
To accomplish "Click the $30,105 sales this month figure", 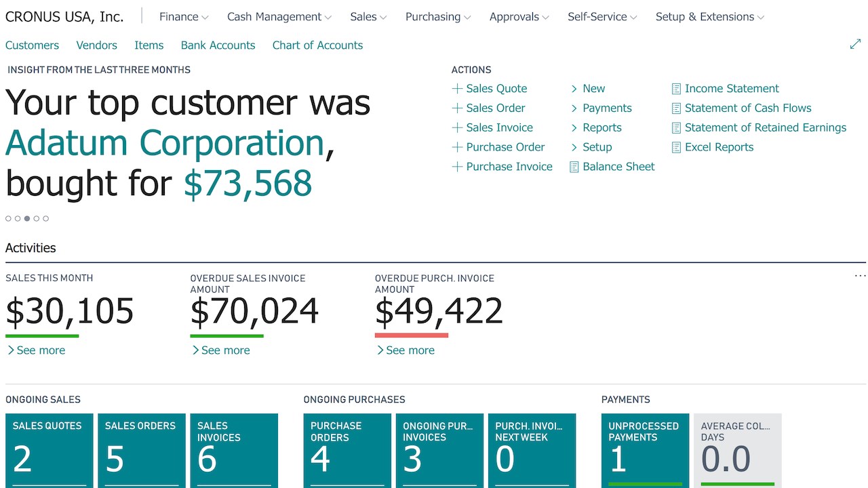I will point(70,312).
